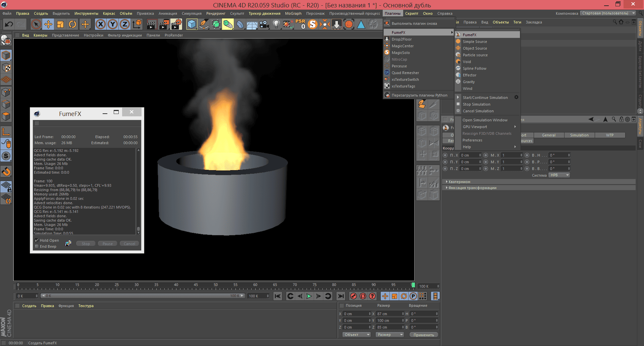Select the Live Selection tool
The width and height of the screenshot is (644, 346).
pos(36,24)
